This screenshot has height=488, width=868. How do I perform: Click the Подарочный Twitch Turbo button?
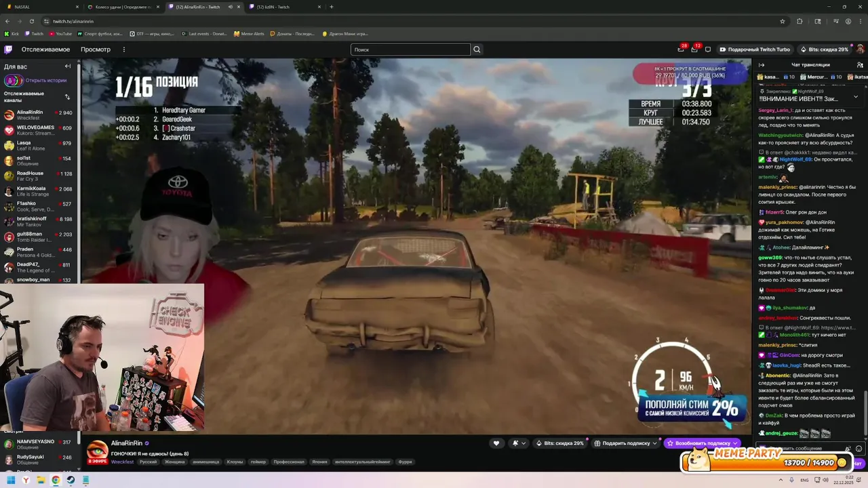pyautogui.click(x=755, y=49)
